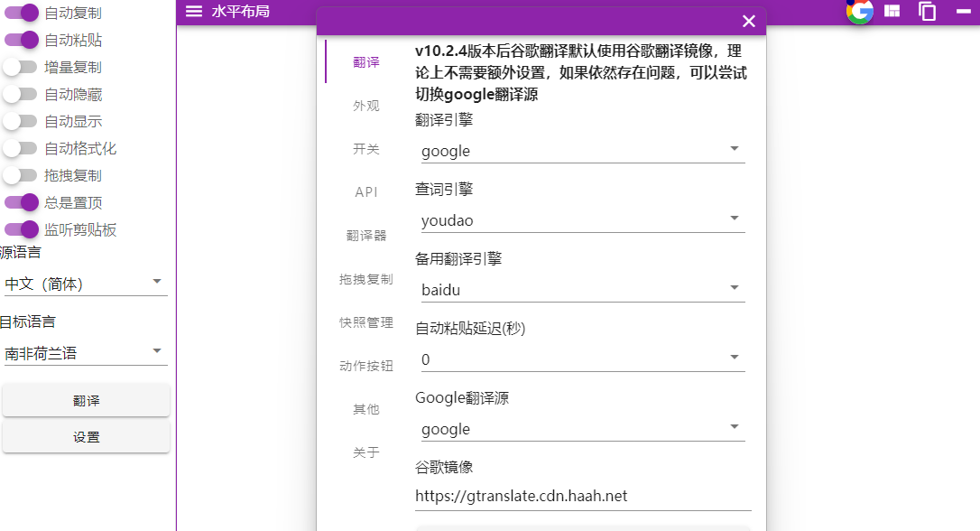980x531 pixels.
Task: Expand the 查词引擎 dropdown set to youdao
Action: click(x=581, y=219)
